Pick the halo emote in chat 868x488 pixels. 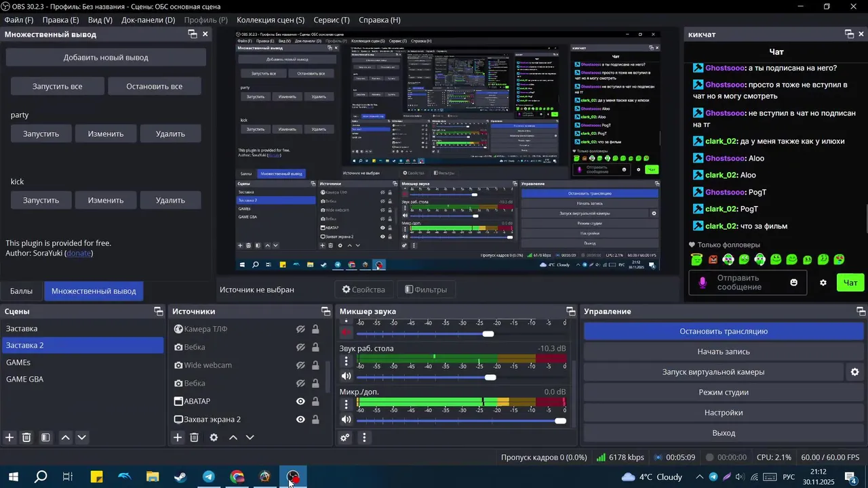[x=696, y=260]
